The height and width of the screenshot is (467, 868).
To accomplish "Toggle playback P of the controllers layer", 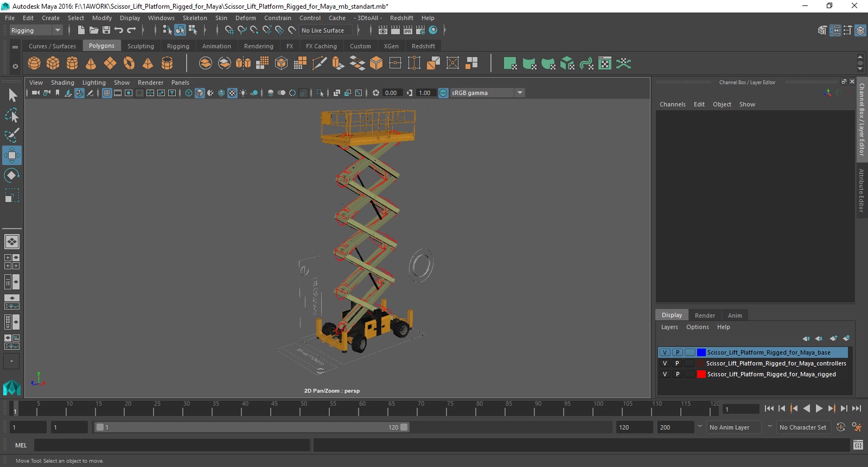I will tap(677, 363).
